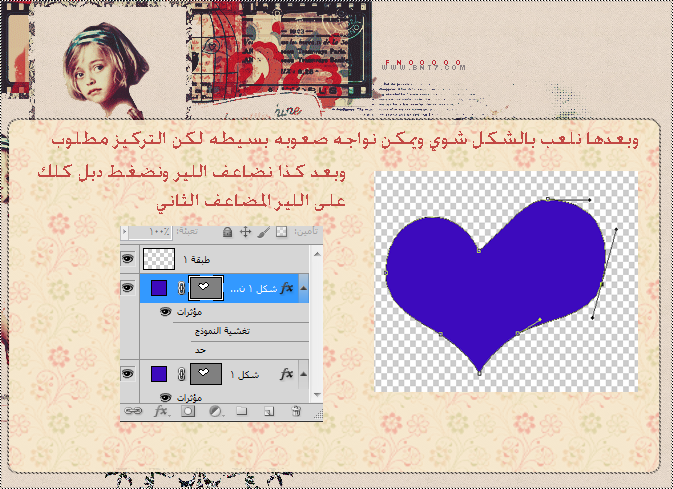This screenshot has height=489, width=673.
Task: Toggle the مؤثرات effects eye under selected layer
Action: tap(165, 311)
